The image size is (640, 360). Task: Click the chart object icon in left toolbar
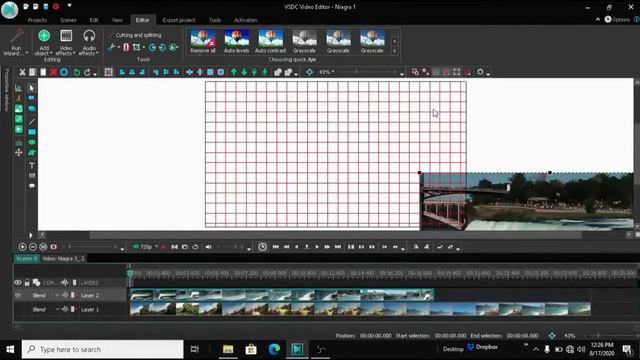(x=19, y=88)
